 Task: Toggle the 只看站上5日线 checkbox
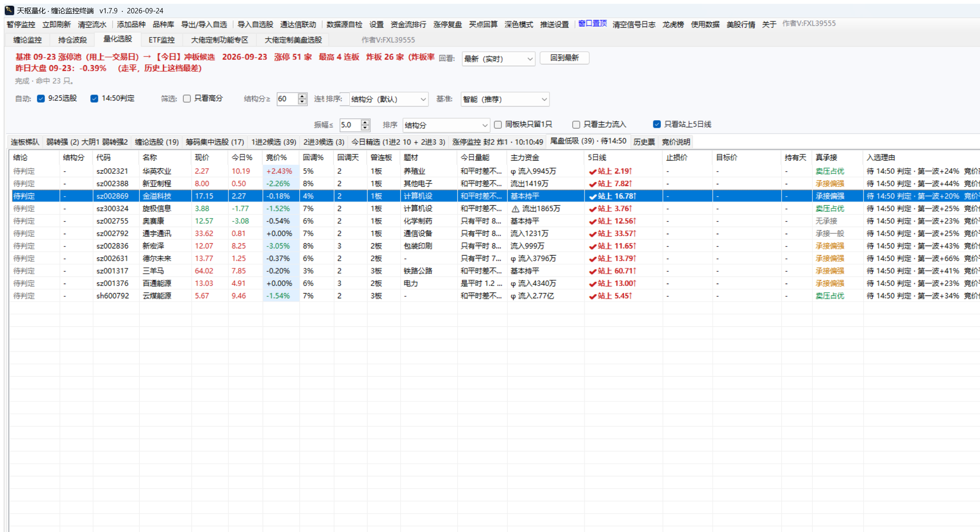pyautogui.click(x=657, y=124)
